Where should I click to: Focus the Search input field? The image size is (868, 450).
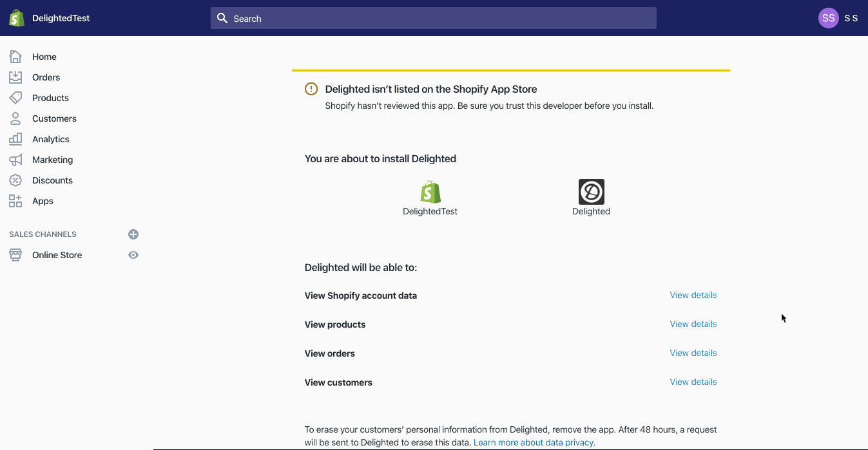(x=434, y=18)
